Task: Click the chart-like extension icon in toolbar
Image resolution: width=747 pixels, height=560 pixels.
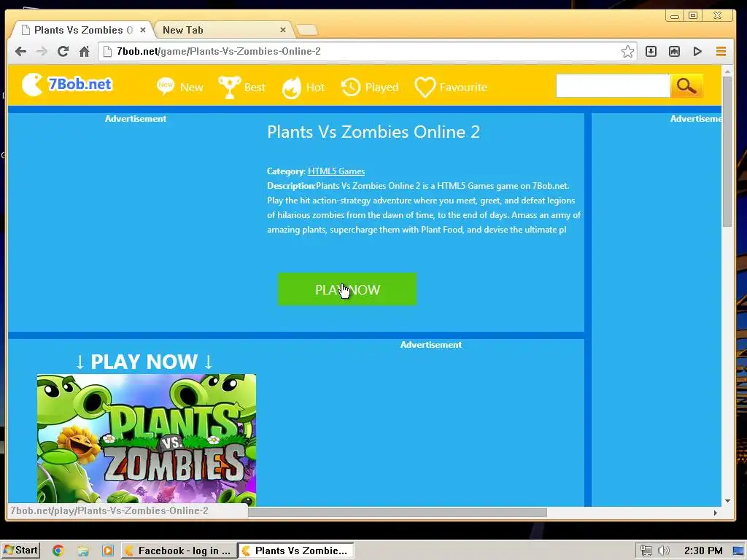Action: click(x=674, y=52)
